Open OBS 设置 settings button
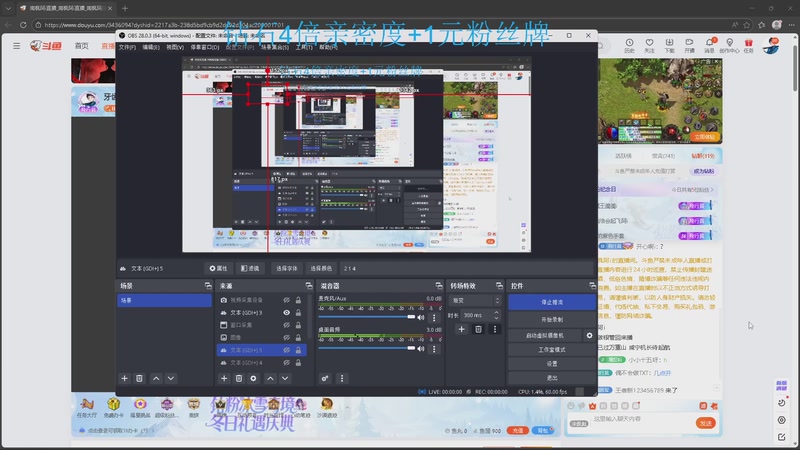Viewport: 800px width, 450px height. 552,364
